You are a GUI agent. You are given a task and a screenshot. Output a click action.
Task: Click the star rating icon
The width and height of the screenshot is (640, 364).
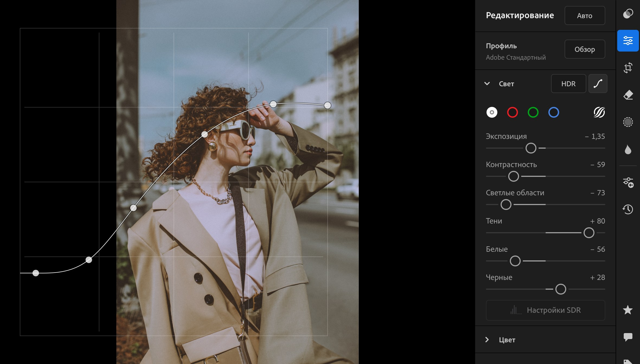pyautogui.click(x=628, y=310)
